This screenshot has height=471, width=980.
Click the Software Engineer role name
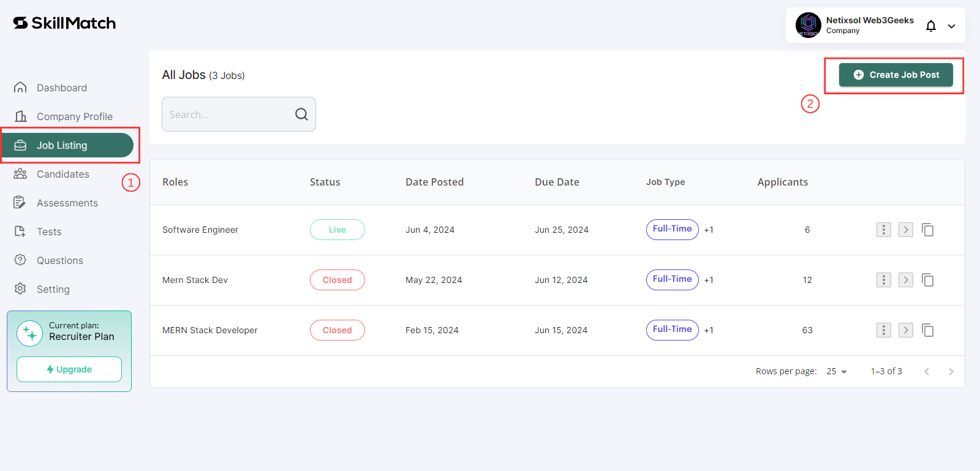click(200, 230)
